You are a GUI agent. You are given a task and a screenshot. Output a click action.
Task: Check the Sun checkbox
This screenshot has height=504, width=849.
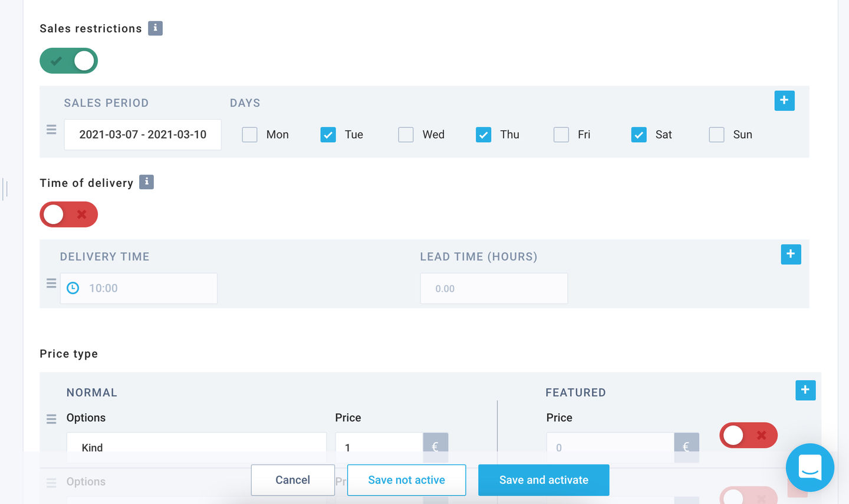(x=716, y=134)
